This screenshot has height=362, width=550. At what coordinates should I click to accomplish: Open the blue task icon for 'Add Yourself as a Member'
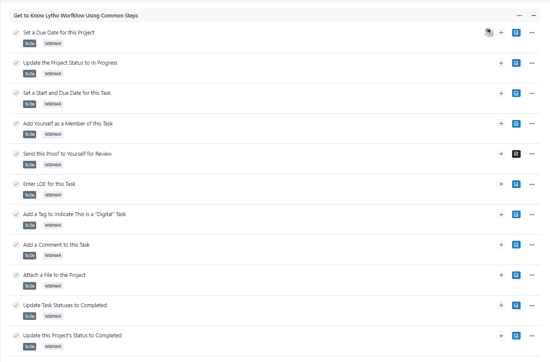(516, 123)
